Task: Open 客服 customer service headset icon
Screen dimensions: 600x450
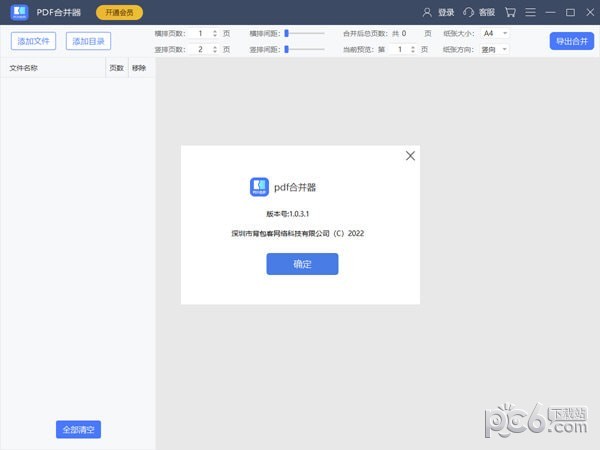Action: point(468,13)
